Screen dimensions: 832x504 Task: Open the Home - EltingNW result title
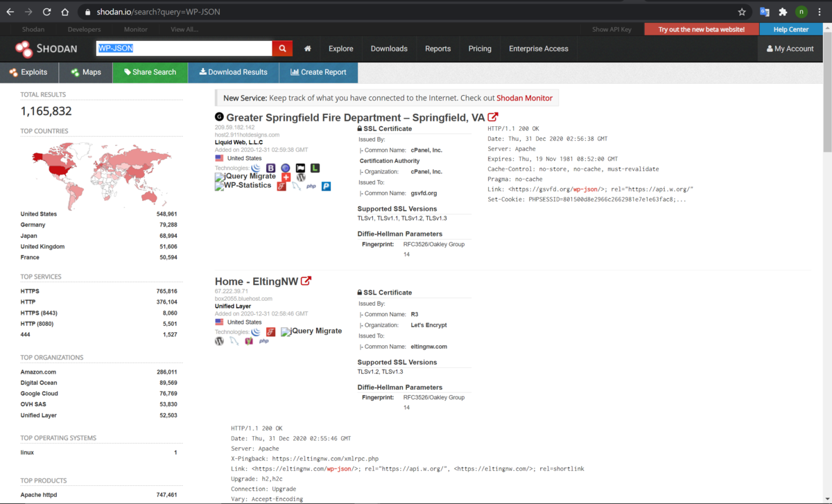tap(257, 281)
